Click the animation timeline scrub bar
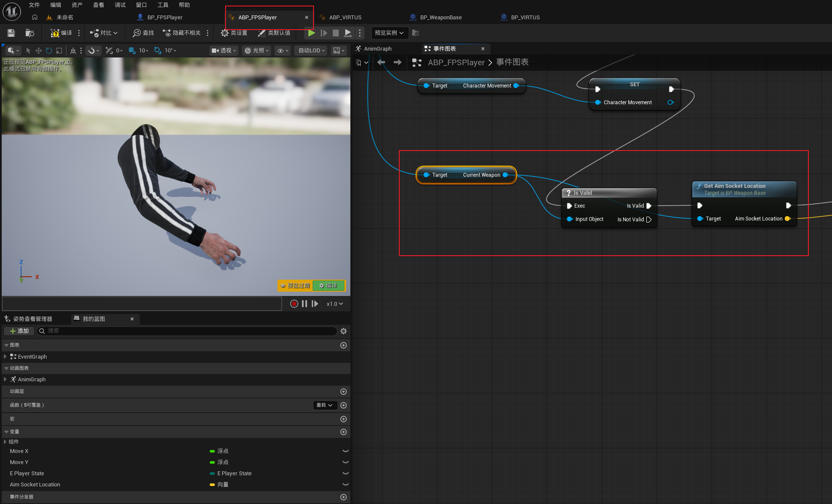 tap(142, 304)
